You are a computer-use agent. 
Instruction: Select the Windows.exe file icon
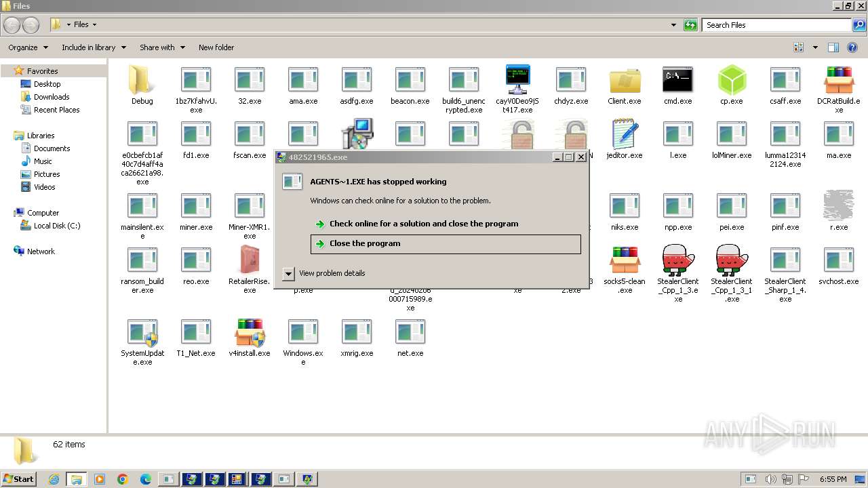coord(303,332)
